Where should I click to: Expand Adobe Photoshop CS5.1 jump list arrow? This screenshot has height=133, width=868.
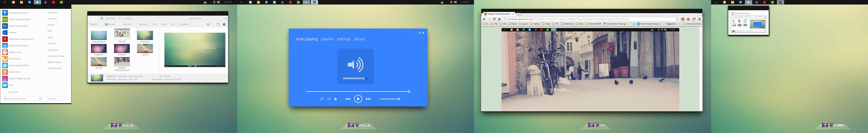point(42,26)
